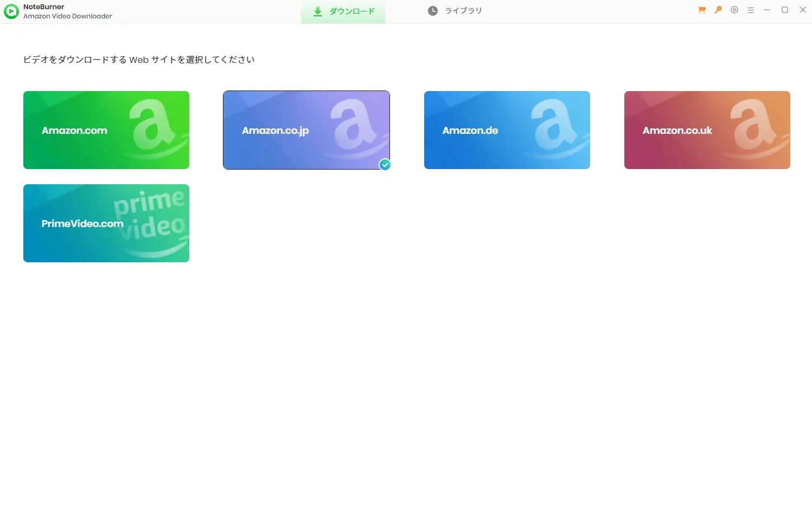
Task: Open the hamburger menu icon
Action: (x=751, y=10)
